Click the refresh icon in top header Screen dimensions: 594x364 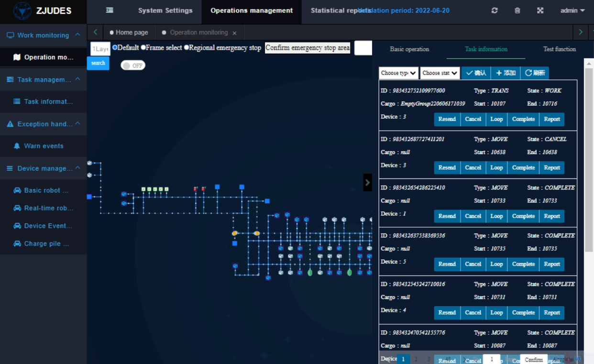pyautogui.click(x=495, y=11)
